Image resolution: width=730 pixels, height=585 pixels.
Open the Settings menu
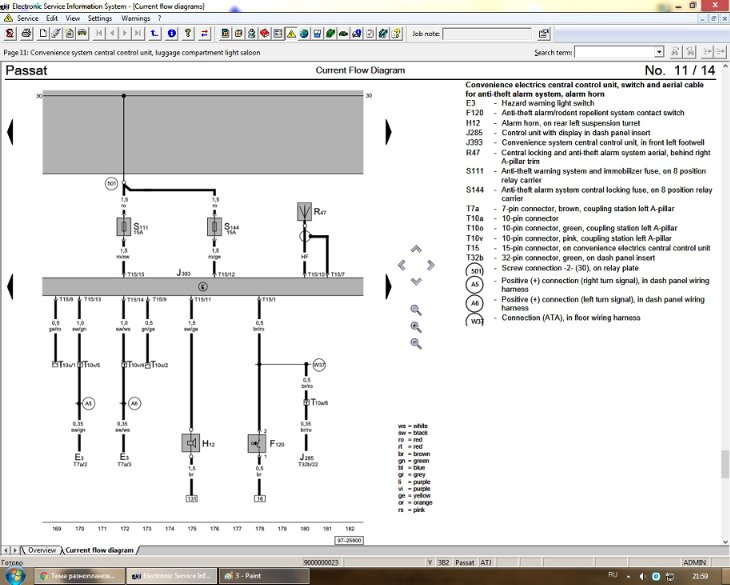pyautogui.click(x=100, y=18)
